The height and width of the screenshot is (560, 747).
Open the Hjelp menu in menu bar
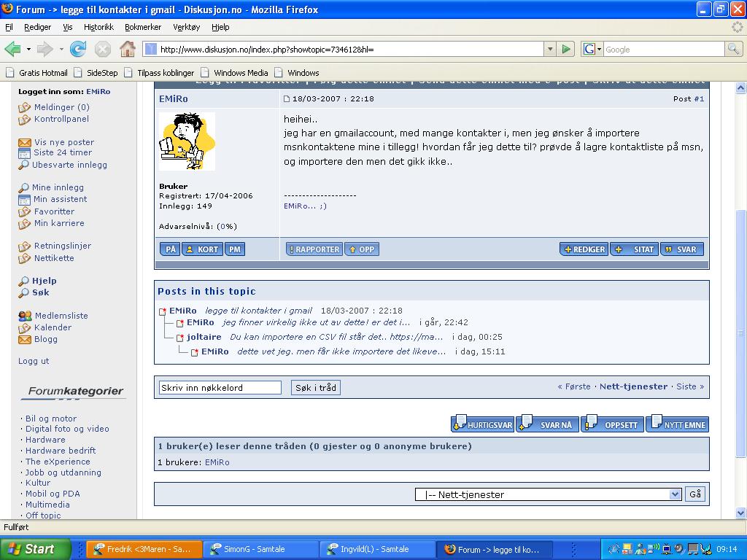click(x=220, y=27)
